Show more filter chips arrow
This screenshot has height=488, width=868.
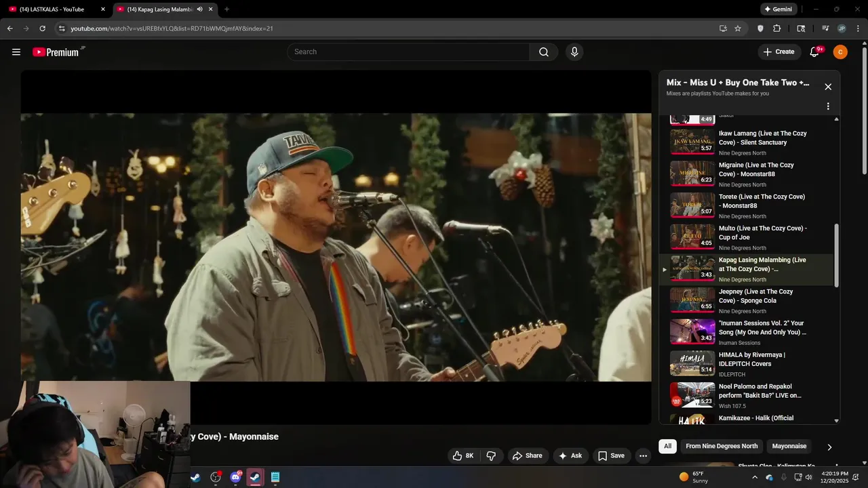829,447
